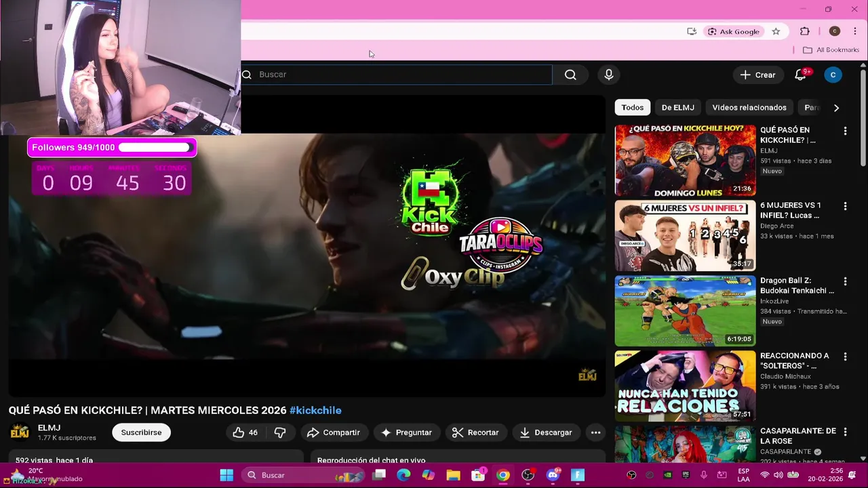The height and width of the screenshot is (488, 868).
Task: Open options for QUÉ PASÓ EN KICKCHILE suggestion
Action: pyautogui.click(x=845, y=131)
